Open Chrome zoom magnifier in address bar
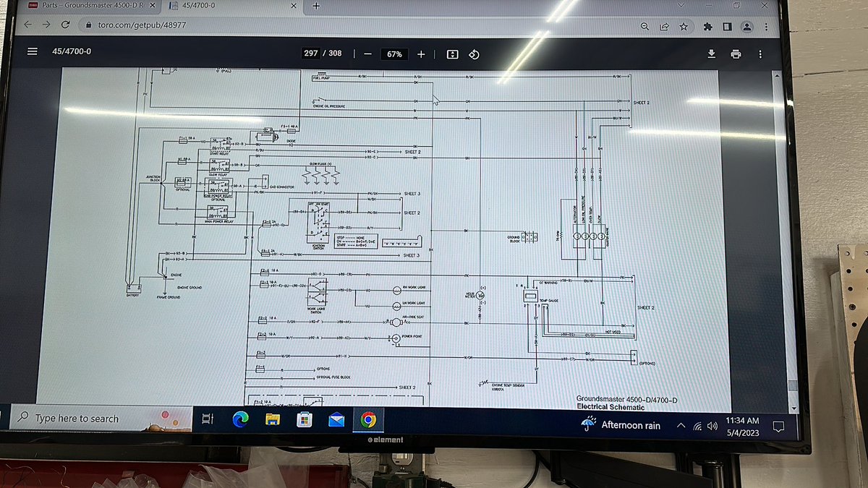 coord(645,26)
